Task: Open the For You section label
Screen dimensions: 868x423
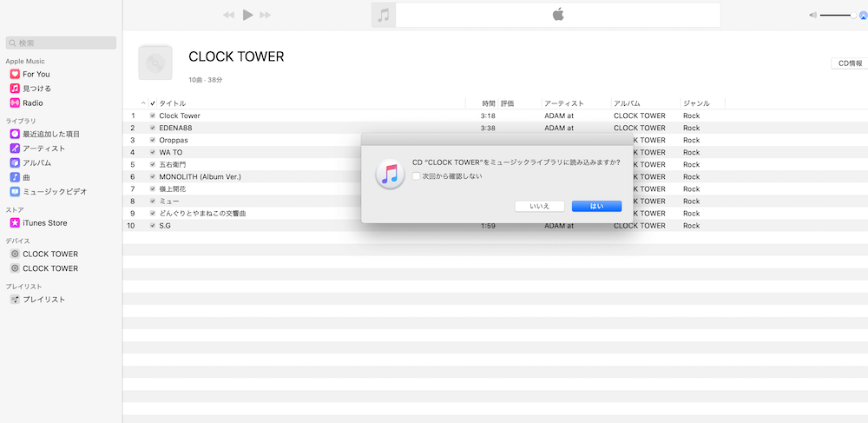Action: (x=36, y=74)
